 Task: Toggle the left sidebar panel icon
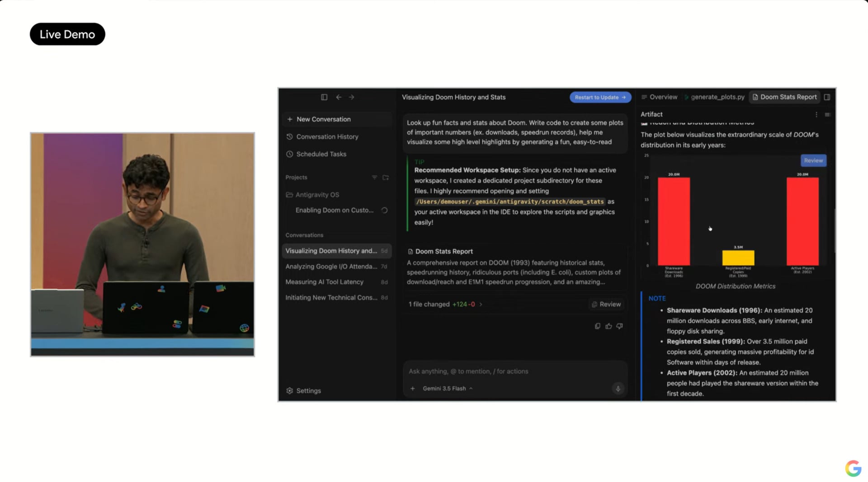[x=324, y=97]
